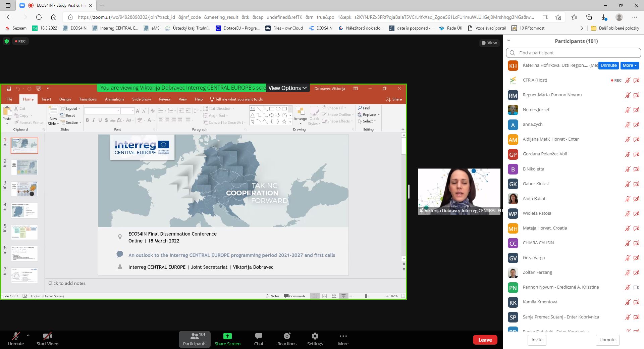
Task: Click the browser home icon
Action: pyautogui.click(x=54, y=17)
